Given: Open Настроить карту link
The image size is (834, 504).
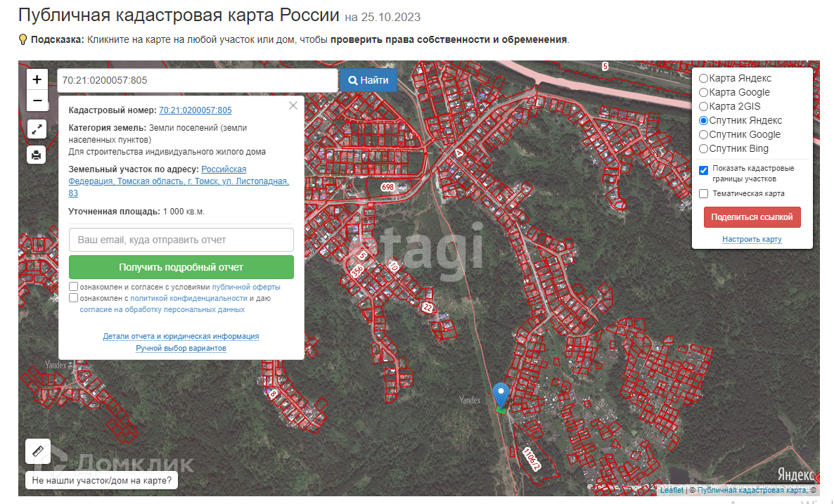Looking at the screenshot, I should (x=752, y=239).
